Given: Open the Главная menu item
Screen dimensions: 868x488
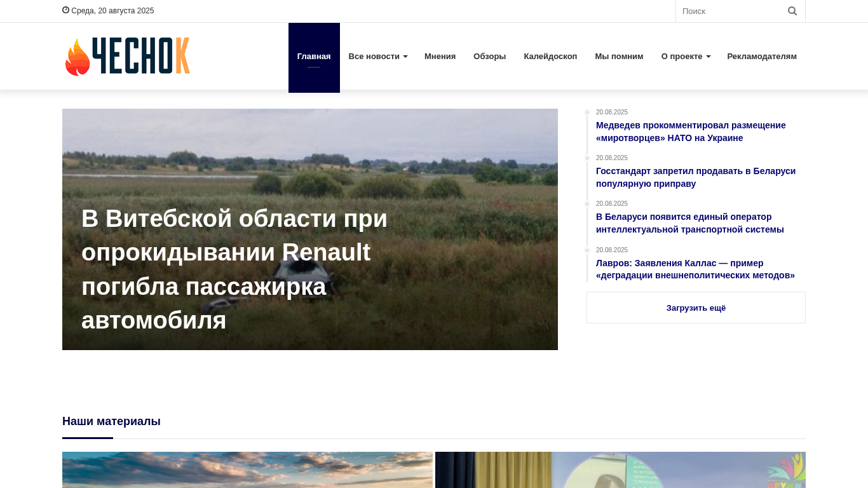Looking at the screenshot, I should pos(314,58).
